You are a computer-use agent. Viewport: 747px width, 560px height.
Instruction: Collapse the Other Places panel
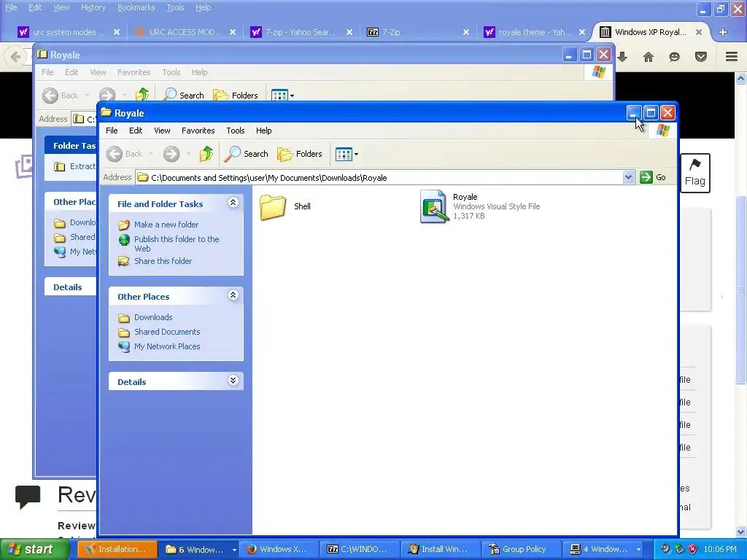pos(233,295)
